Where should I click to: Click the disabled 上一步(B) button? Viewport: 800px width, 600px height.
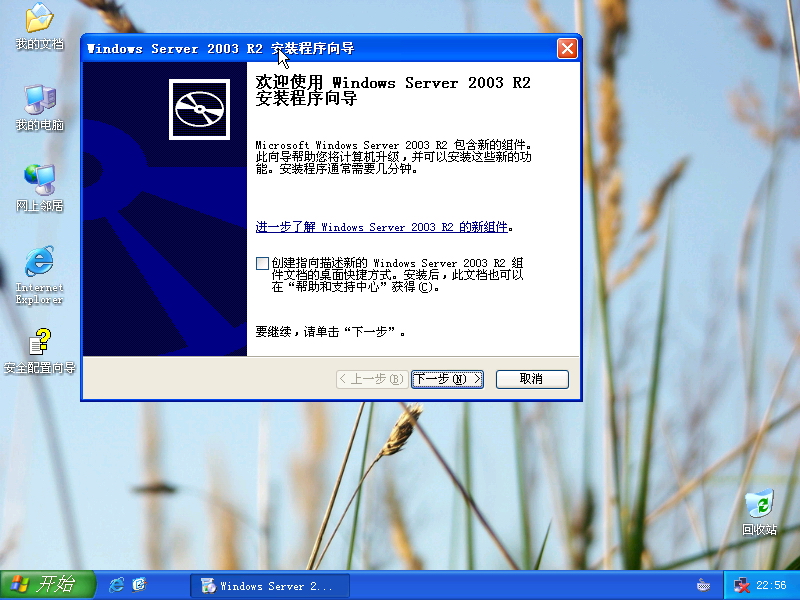372,379
